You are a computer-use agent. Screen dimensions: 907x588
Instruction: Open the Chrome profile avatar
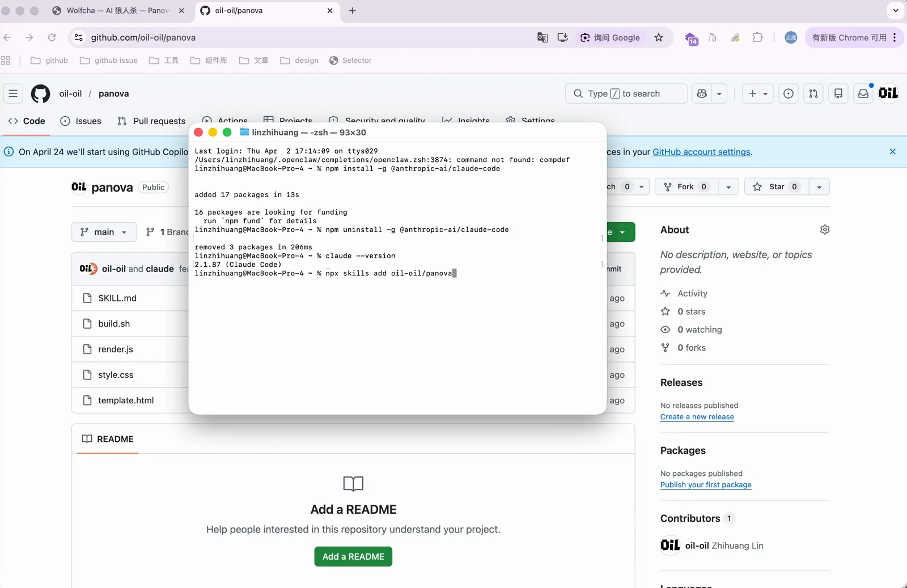pos(791,37)
